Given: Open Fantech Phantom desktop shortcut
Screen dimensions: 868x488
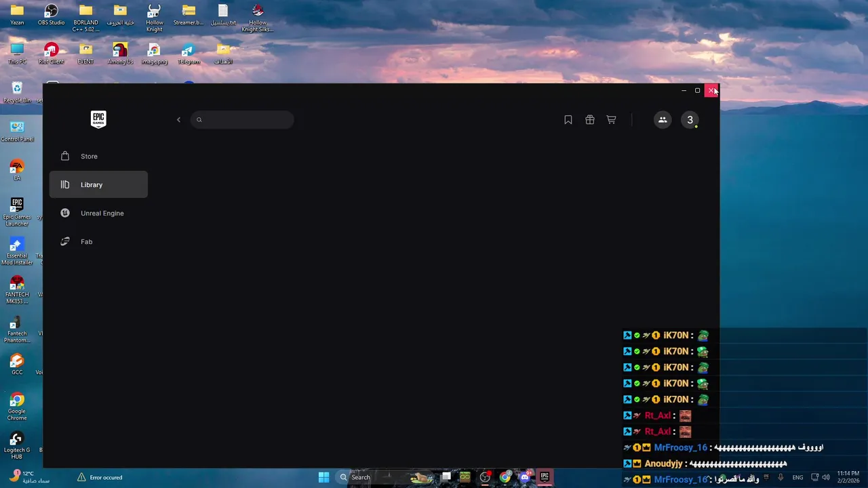Looking at the screenshot, I should 17,328.
